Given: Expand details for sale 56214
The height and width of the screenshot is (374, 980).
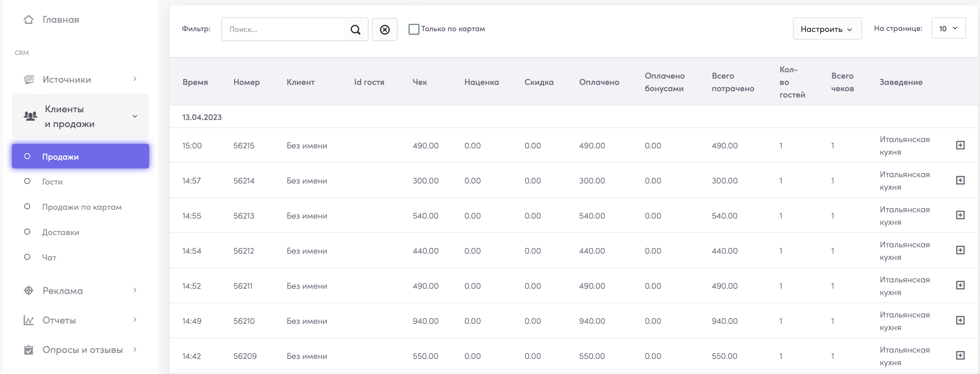Looking at the screenshot, I should coord(960,180).
